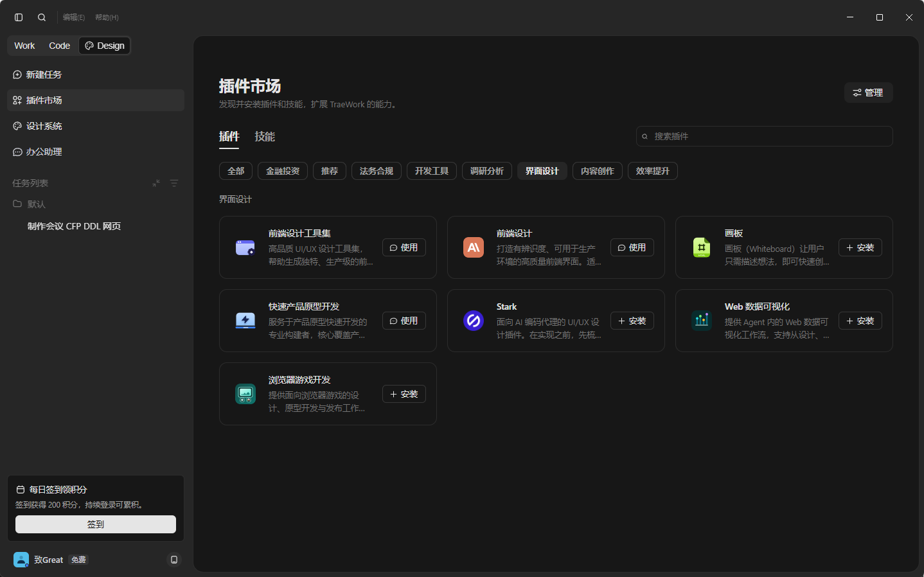Open the Web 数据可视化 plugin title

pyautogui.click(x=757, y=306)
